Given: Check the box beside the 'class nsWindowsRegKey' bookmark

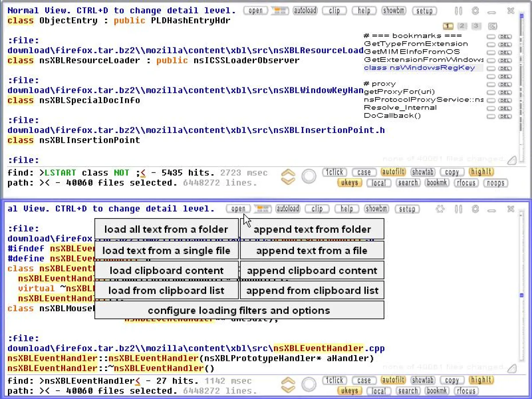Looking at the screenshot, I should click(x=491, y=68).
